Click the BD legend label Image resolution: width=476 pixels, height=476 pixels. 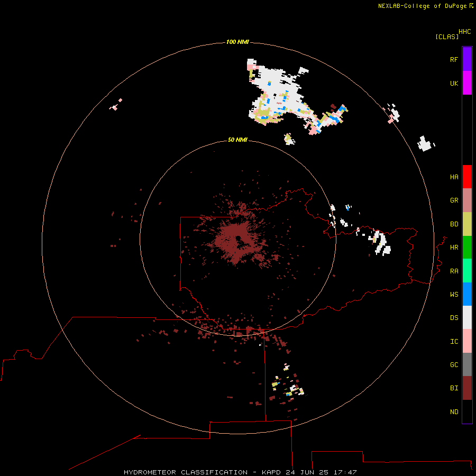pos(454,224)
